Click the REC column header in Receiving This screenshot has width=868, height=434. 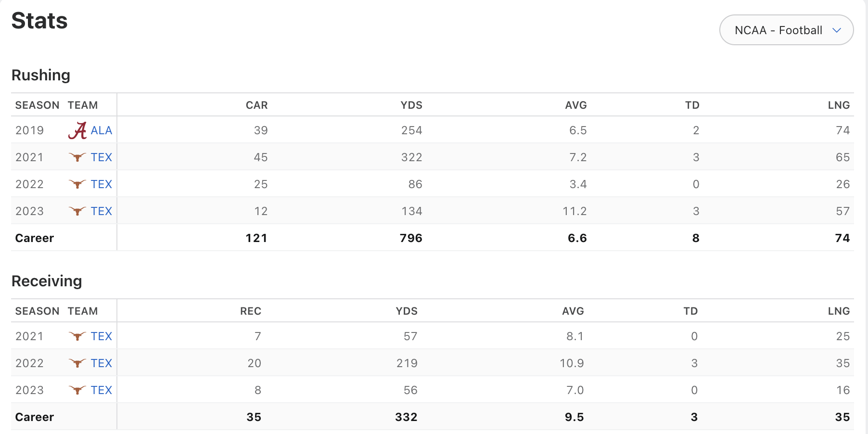[251, 311]
